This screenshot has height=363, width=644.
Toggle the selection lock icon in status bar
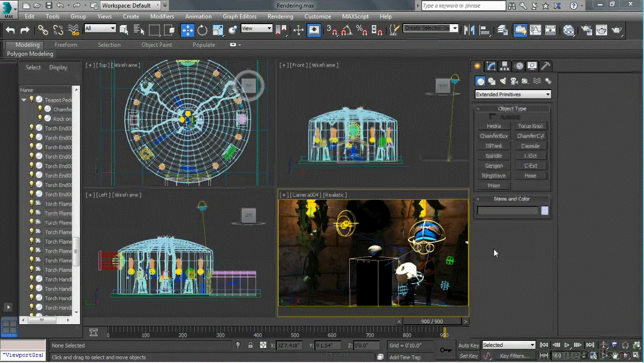tap(251, 345)
